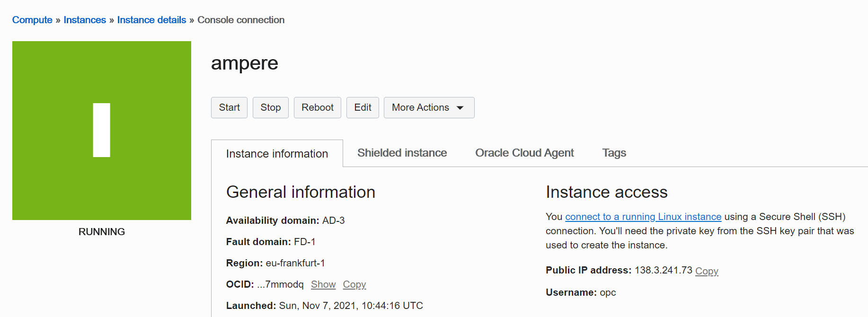Open the Oracle Cloud Agent tab
868x317 pixels.
(524, 153)
